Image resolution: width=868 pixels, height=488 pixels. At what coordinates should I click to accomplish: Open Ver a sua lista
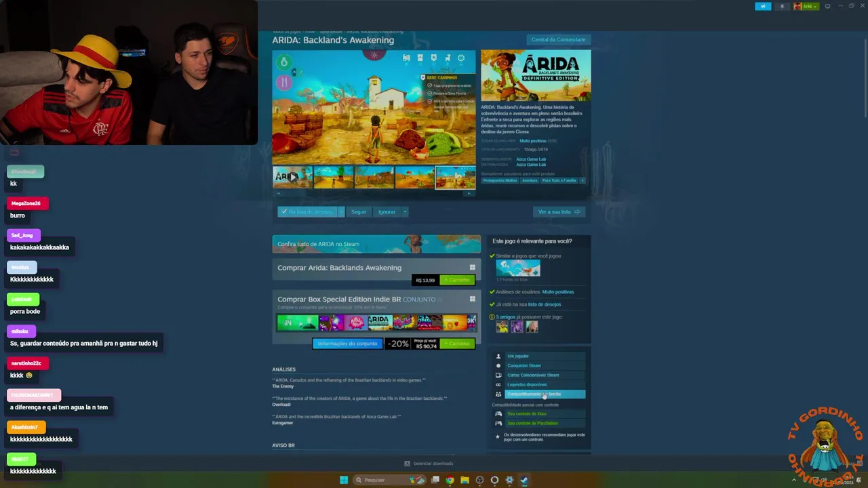tap(559, 211)
